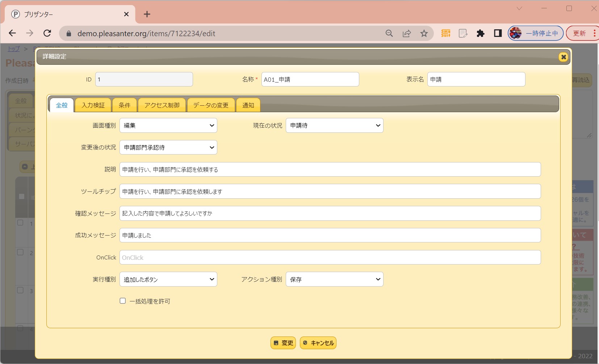
Task: Open the browser tab search chevron
Action: 519,8
